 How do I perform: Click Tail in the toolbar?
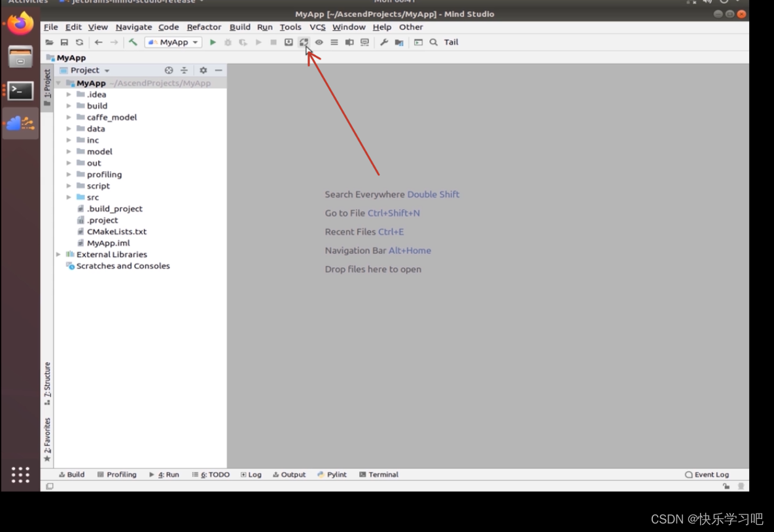pyautogui.click(x=451, y=43)
